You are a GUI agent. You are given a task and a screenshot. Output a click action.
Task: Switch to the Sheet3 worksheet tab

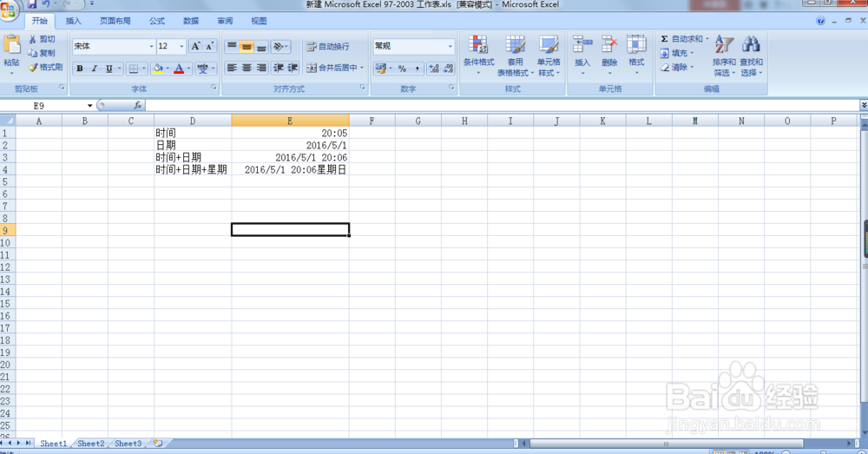pyautogui.click(x=128, y=444)
